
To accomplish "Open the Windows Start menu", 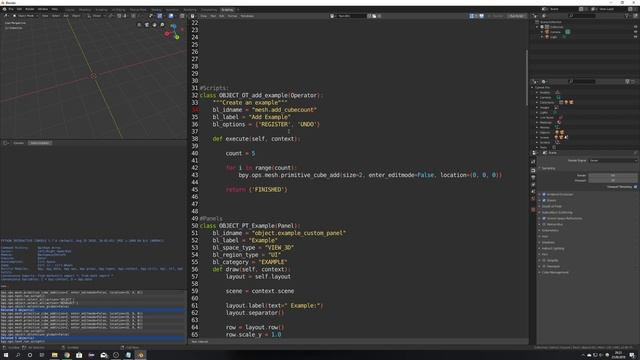I will (x=6, y=355).
